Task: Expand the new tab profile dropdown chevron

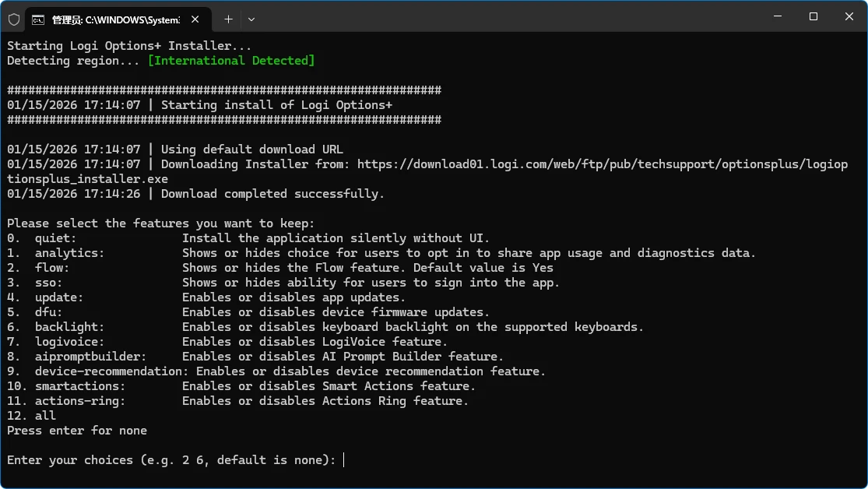Action: 251,19
